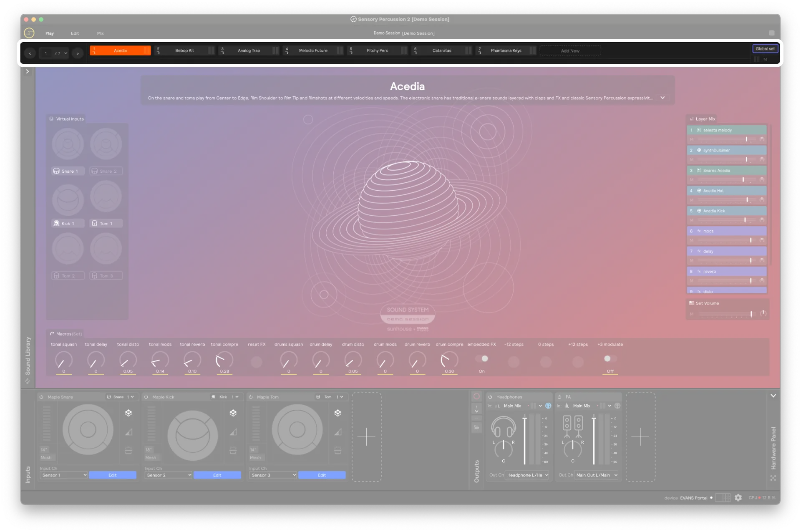Select the Acedia Kick layer
The height and width of the screenshot is (532, 801).
pos(727,211)
